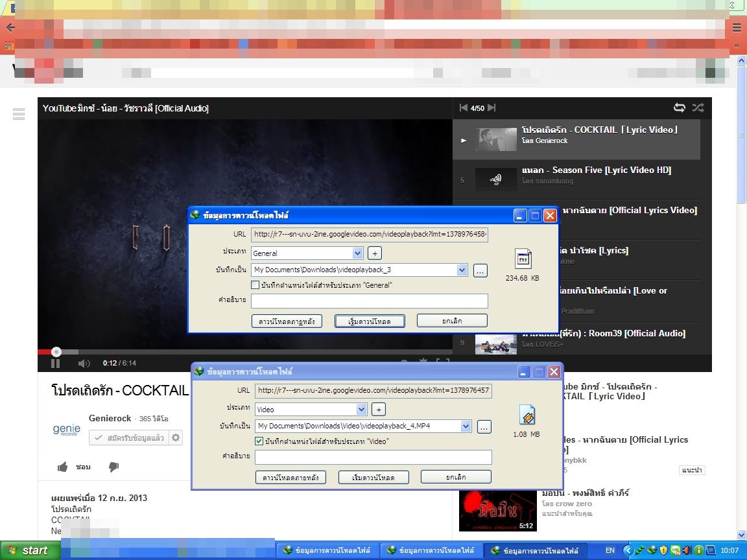This screenshot has width=747, height=560.
Task: Click file size 1.08 MB text
Action: point(527,434)
